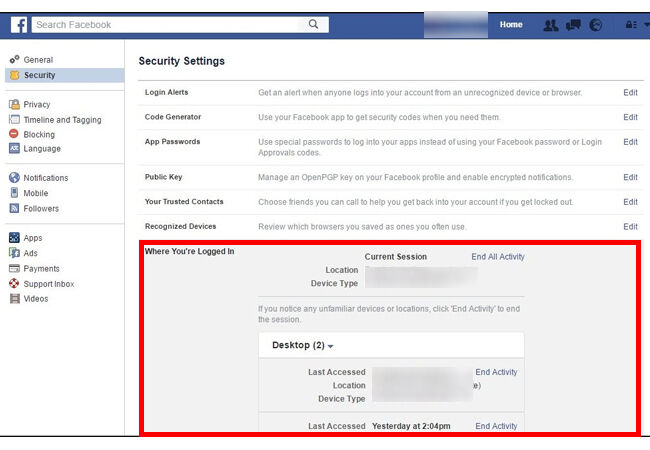Click the Followers RSS icon
The height and width of the screenshot is (450, 650).
15,208
